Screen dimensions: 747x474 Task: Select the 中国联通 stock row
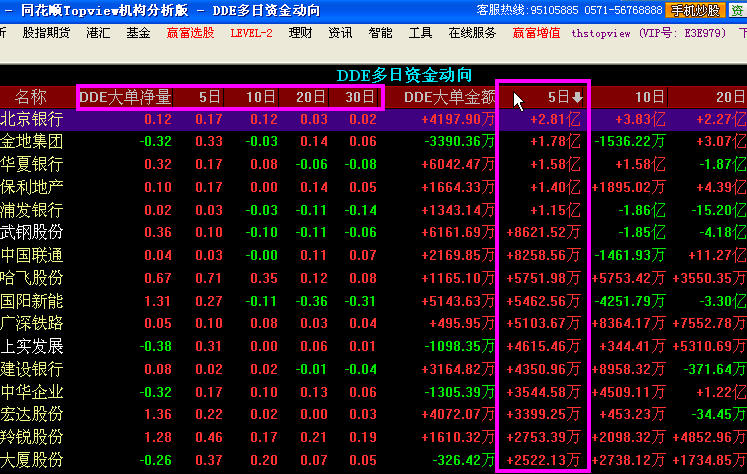[x=32, y=255]
